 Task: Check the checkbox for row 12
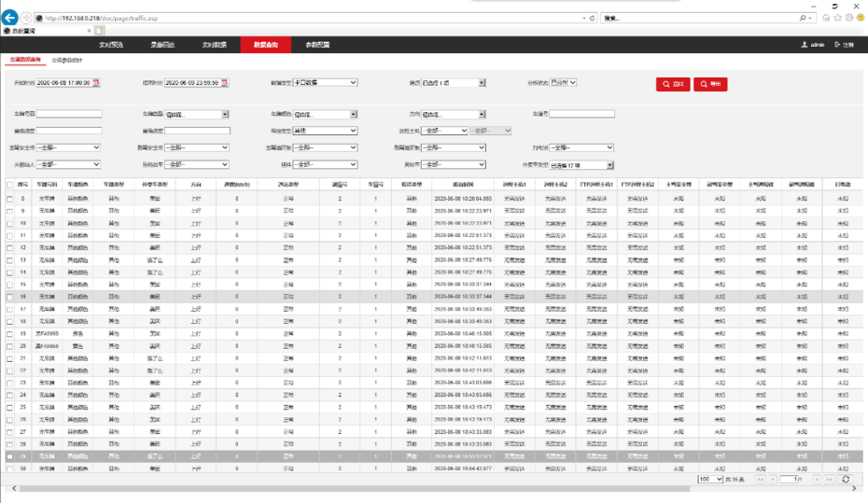(9, 247)
